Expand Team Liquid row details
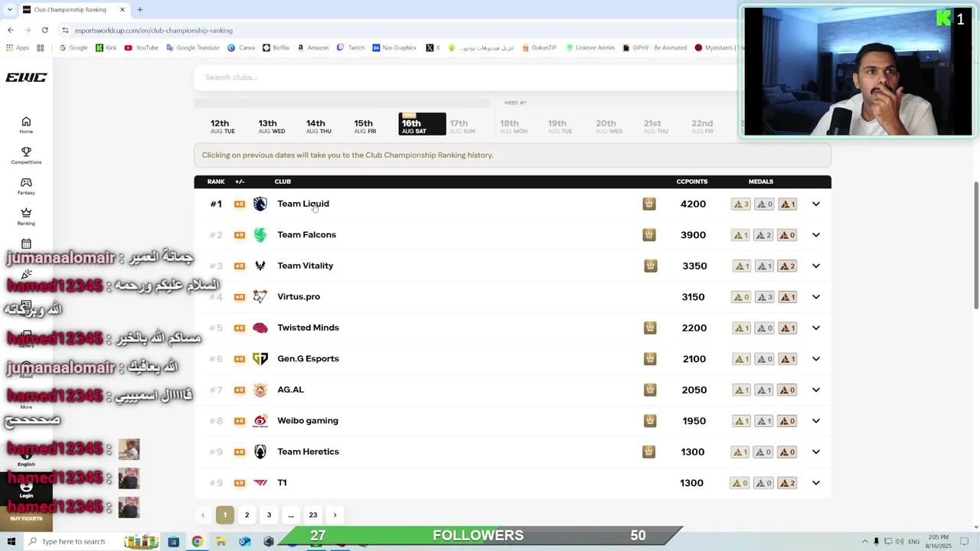The height and width of the screenshot is (551, 980). coord(815,204)
